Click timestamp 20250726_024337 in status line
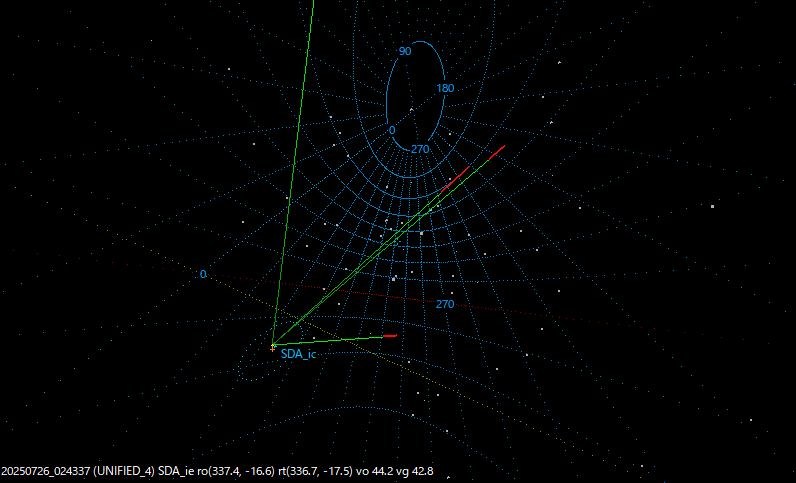 [x=46, y=471]
